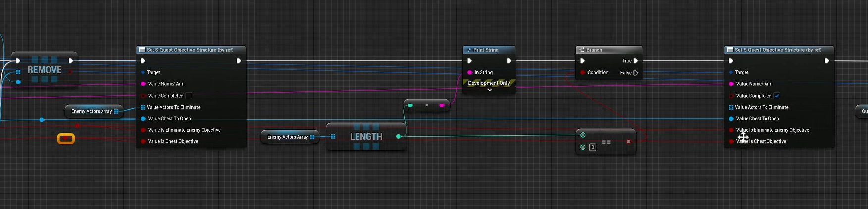Image resolution: width=868 pixels, height=209 pixels.
Task: Select the orange highlighted reroute node
Action: (x=66, y=138)
